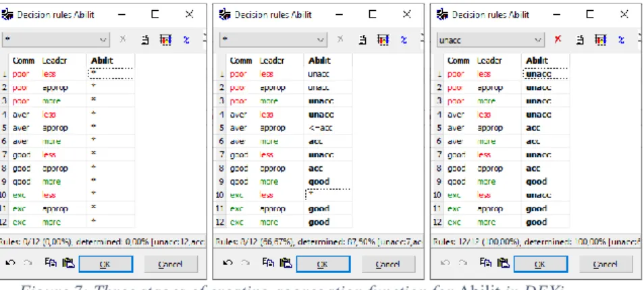Paste rules using clipboard icon in 100,00% window

[x=503, y=263]
